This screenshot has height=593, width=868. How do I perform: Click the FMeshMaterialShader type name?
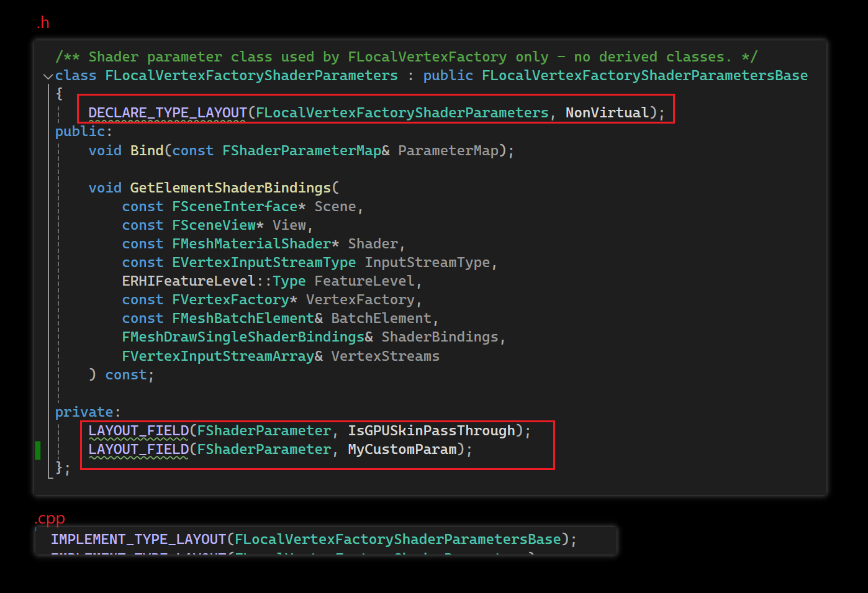[x=251, y=244]
